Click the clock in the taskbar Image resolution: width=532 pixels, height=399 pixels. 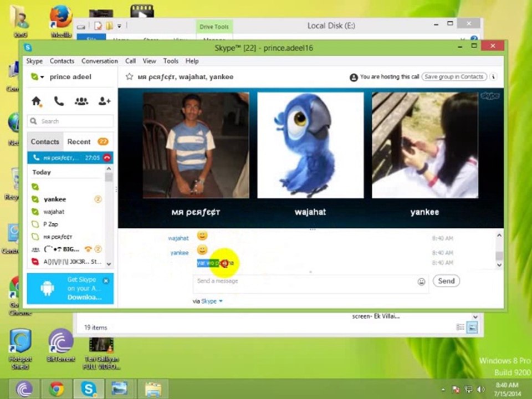(507, 389)
